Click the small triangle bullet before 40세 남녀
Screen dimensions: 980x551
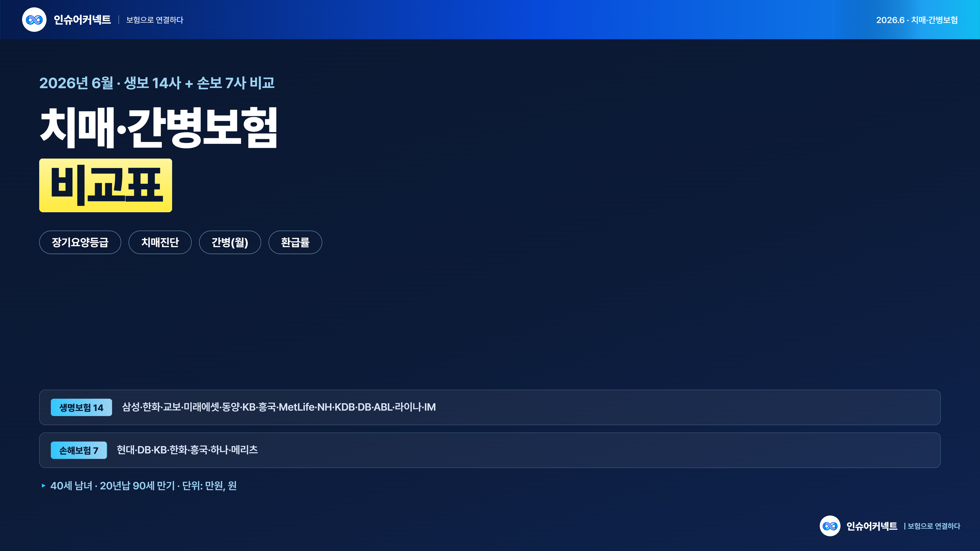coord(43,486)
